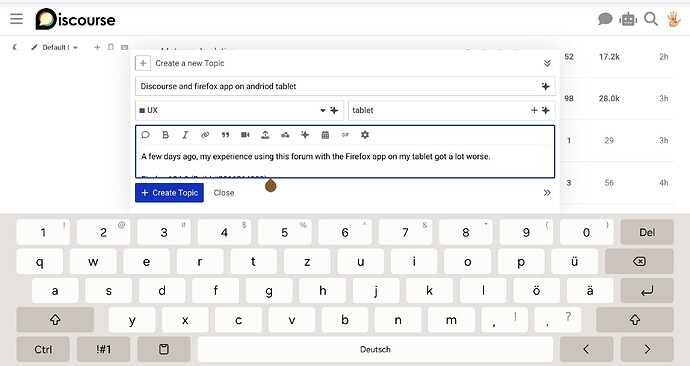Switch to symbols with !#1 key
This screenshot has width=690, height=366.
(103, 349)
